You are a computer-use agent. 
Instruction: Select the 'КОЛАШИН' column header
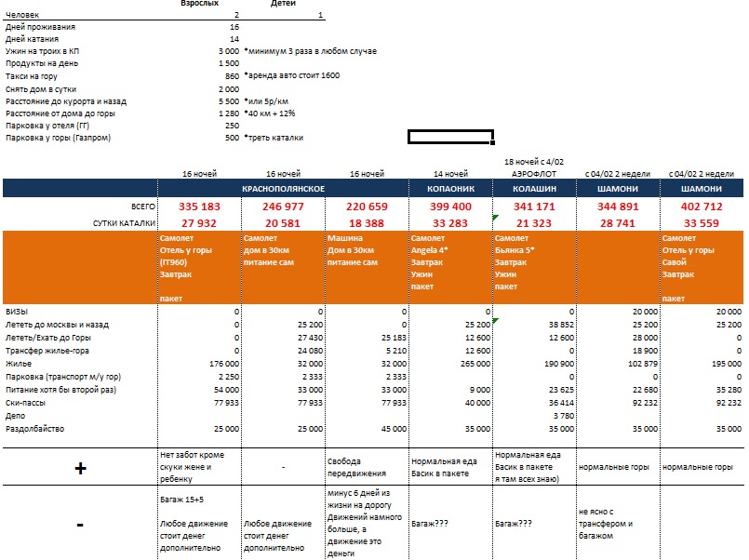pyautogui.click(x=534, y=189)
